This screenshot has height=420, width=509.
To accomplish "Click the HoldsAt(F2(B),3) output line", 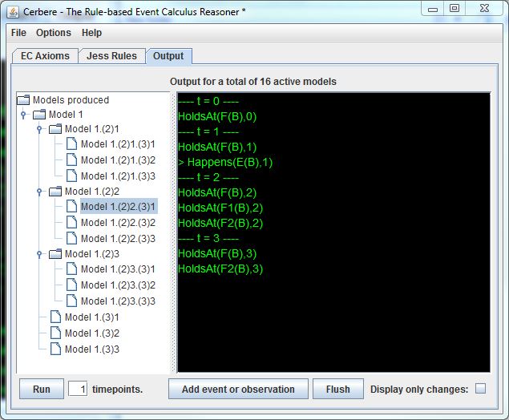I will (x=220, y=269).
